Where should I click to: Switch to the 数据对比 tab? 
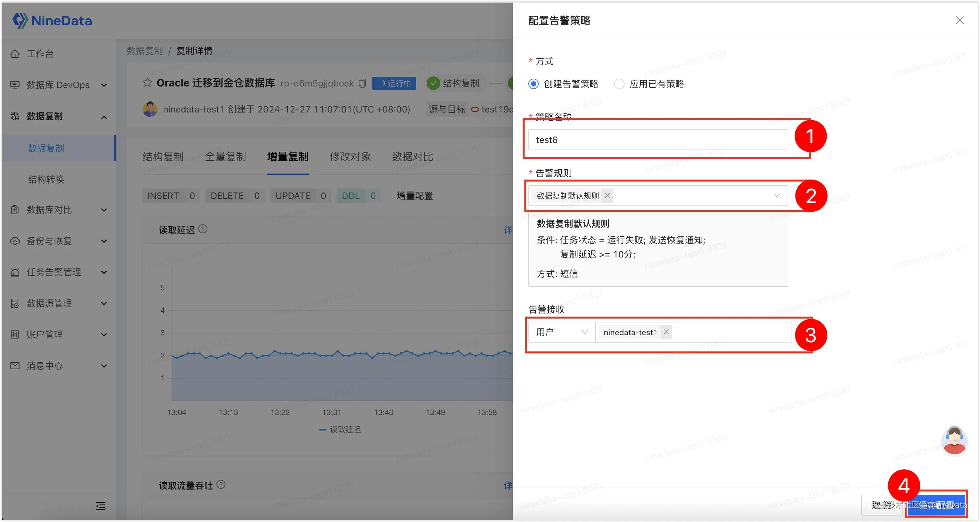pyautogui.click(x=412, y=156)
